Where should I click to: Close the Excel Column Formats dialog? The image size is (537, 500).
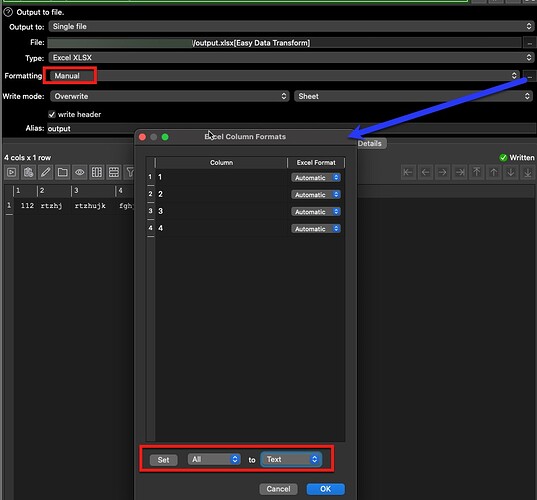coord(142,137)
